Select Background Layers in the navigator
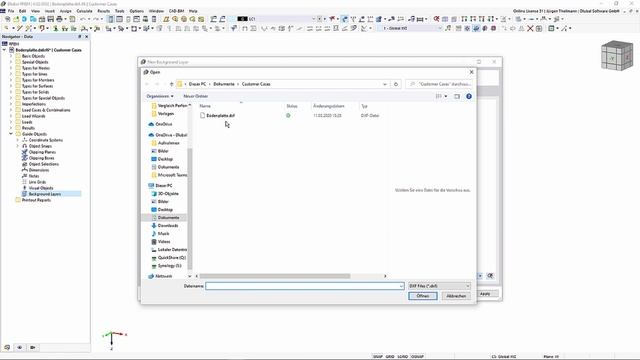This screenshot has height=360, width=640. coord(44,194)
